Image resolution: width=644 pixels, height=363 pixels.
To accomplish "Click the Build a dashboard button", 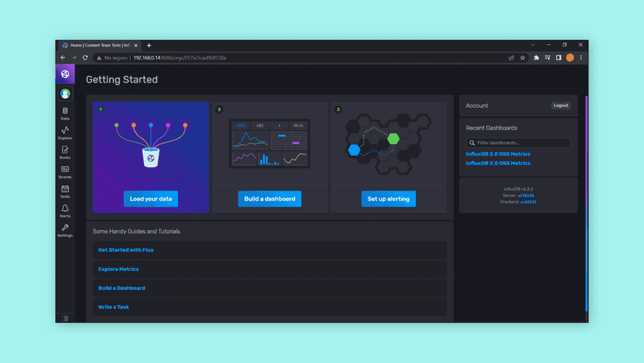I will (x=269, y=199).
